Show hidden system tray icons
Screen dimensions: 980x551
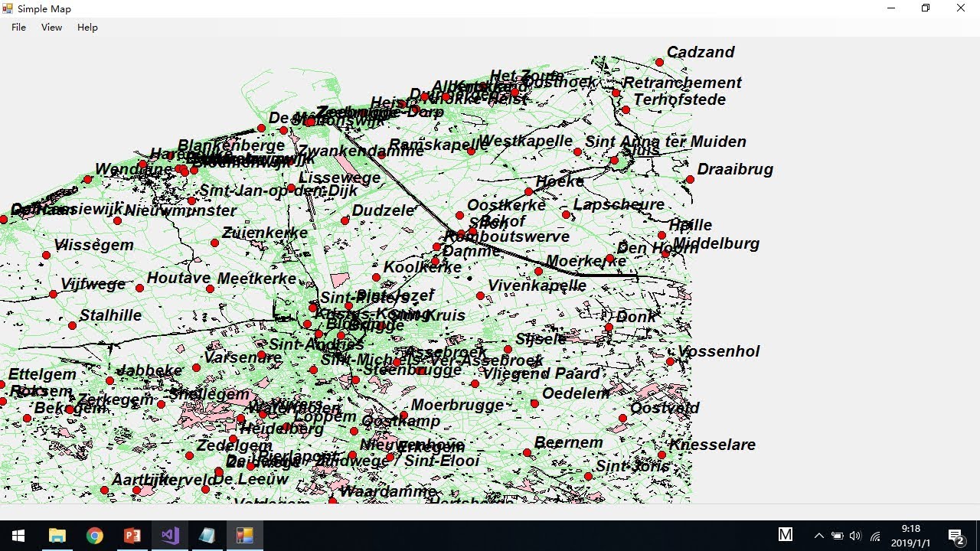(x=818, y=536)
